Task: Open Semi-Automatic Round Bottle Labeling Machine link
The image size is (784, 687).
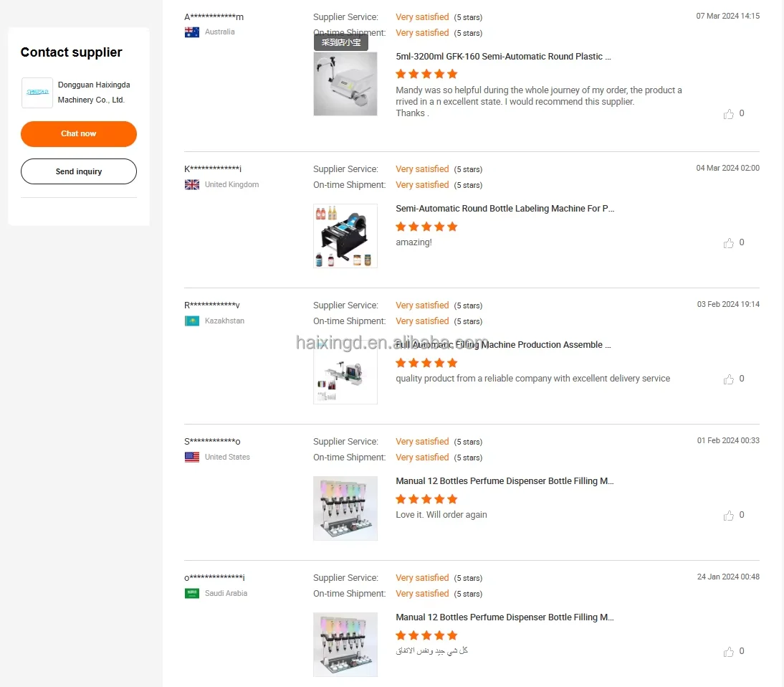Action: [x=505, y=209]
